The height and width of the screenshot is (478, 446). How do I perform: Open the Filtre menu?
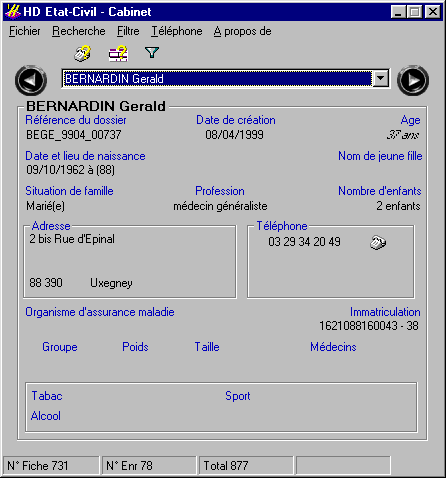pos(128,31)
